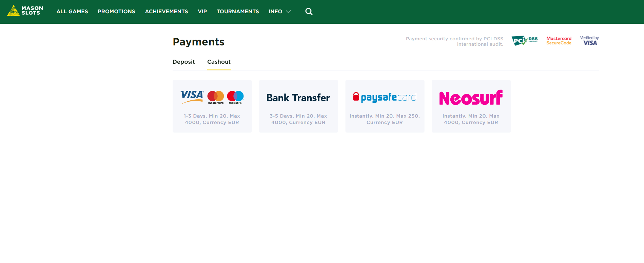Click the Payments page heading
Screen dimensions: 644x263
pyautogui.click(x=198, y=42)
